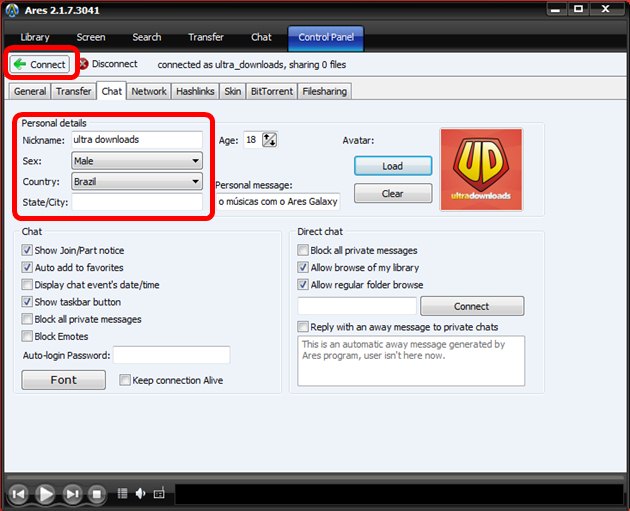630x511 pixels.
Task: Click the age spinner arrows
Action: [x=269, y=140]
